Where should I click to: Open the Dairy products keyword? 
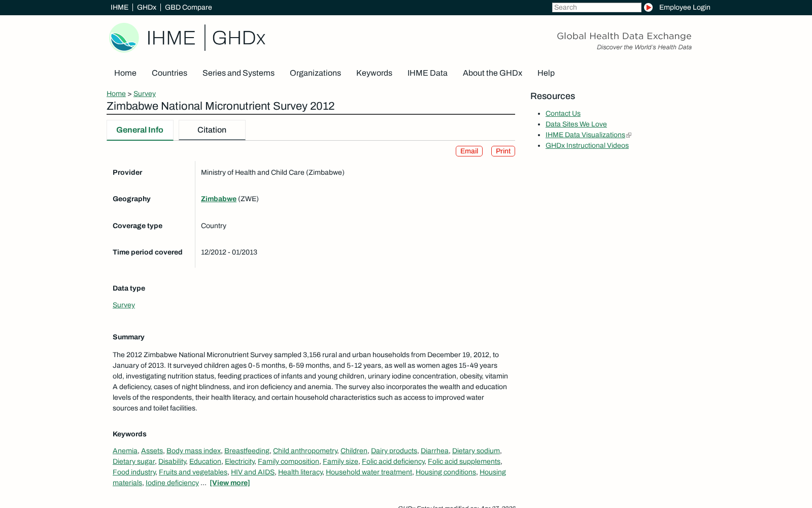click(394, 451)
